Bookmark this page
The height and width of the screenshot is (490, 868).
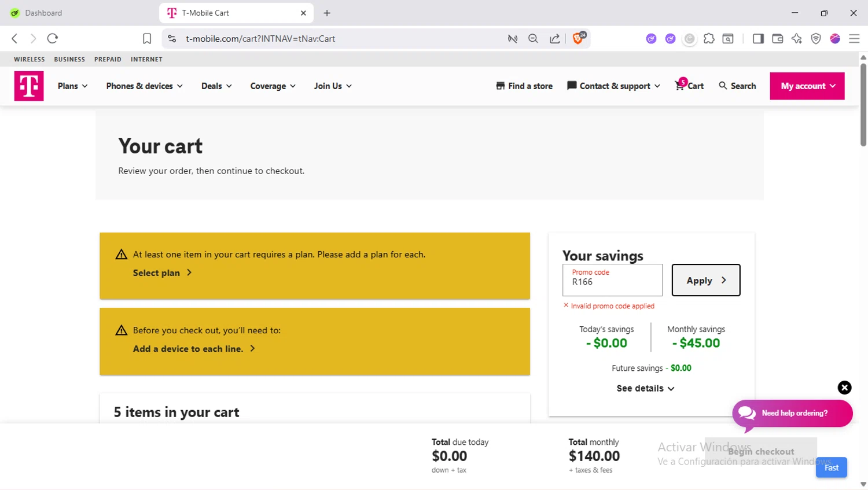[147, 39]
